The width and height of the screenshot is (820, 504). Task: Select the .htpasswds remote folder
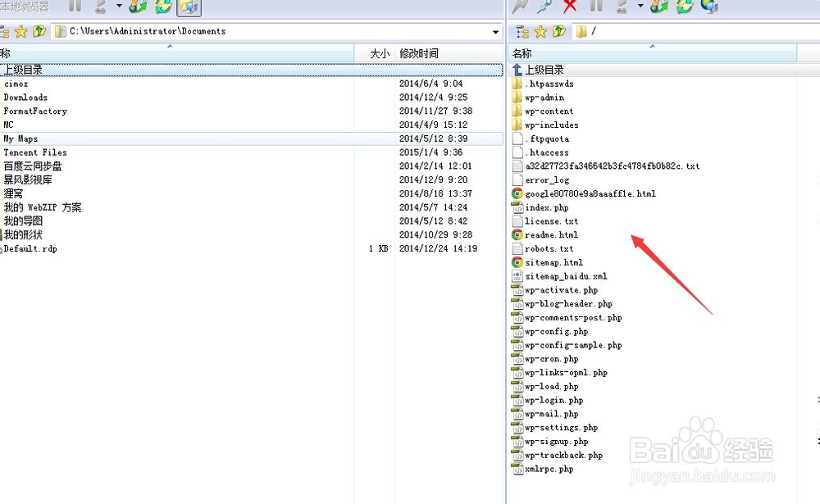coord(543,84)
